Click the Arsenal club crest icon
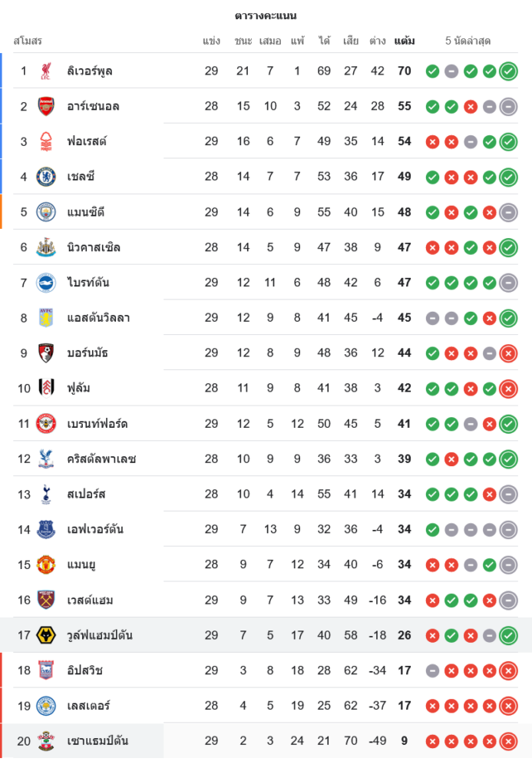The image size is (532, 768). 46,107
